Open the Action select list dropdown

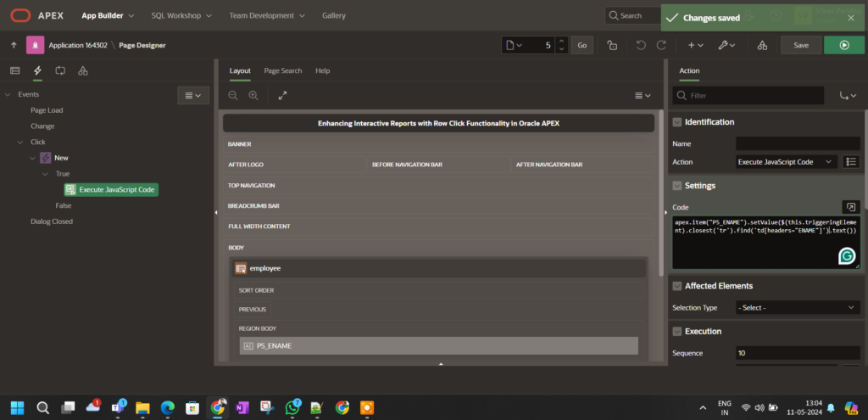[x=786, y=161]
